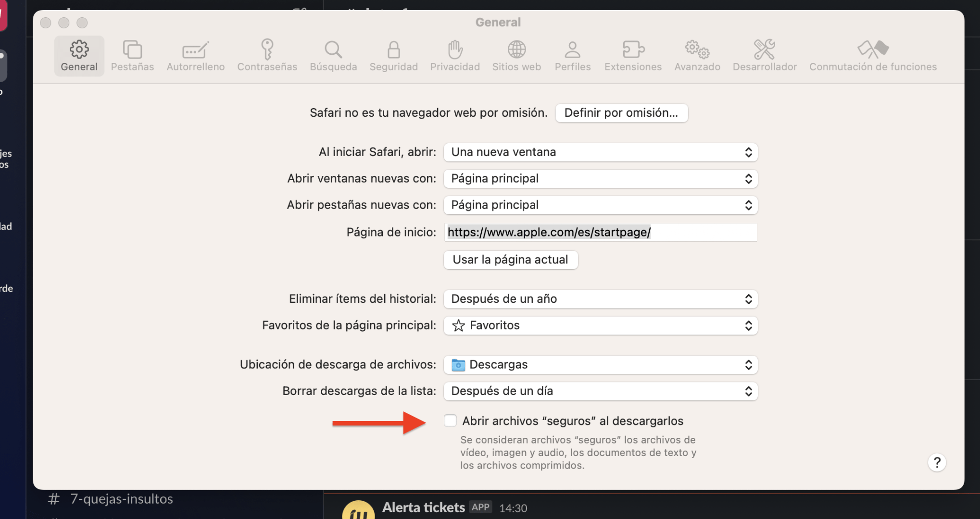This screenshot has width=980, height=519.
Task: Click the Página de inicio URL field
Action: (601, 232)
